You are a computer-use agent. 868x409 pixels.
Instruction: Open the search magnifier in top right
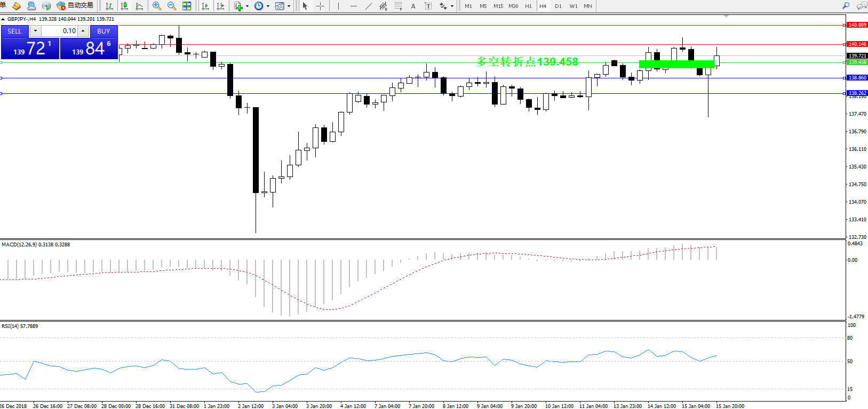point(846,6)
